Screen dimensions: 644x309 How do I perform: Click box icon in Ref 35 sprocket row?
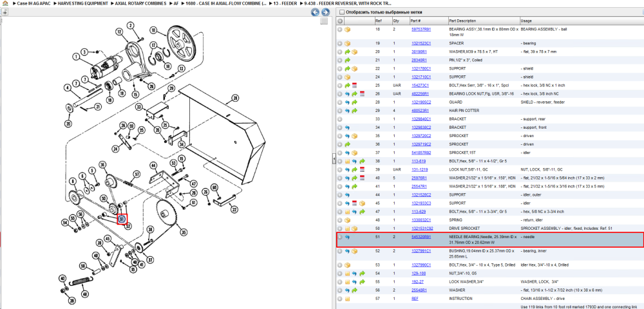coord(354,136)
